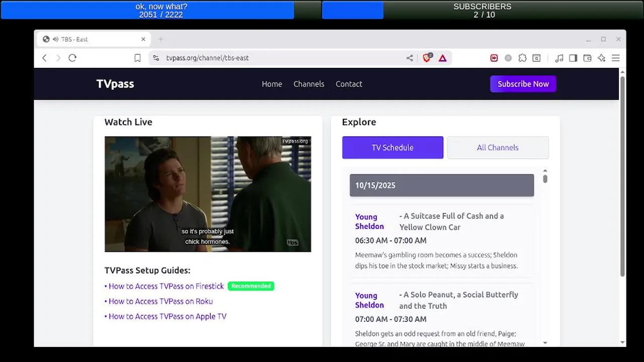The image size is (644, 362).
Task: Click the page vertical scrollbar thumb
Action: coord(622,176)
